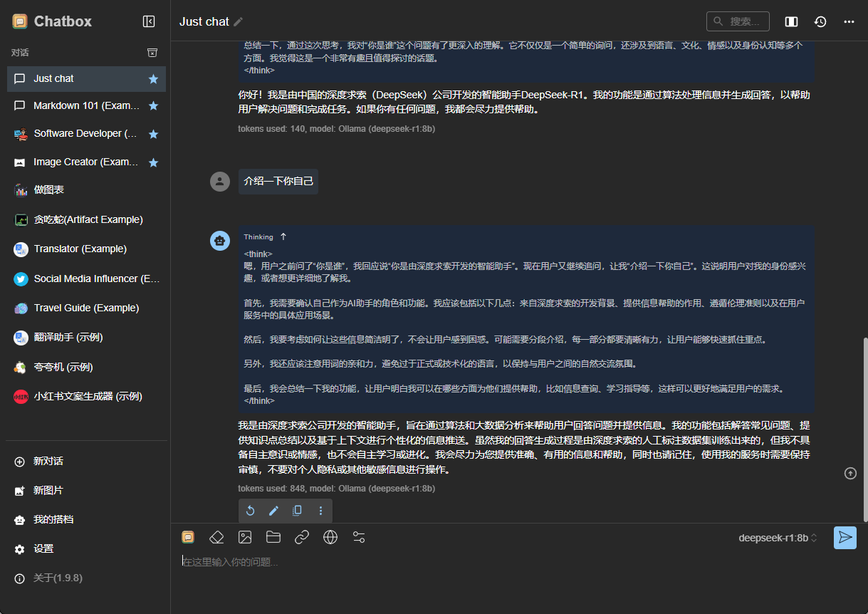Open 贪吃蛇(Artifact Example) conversation

tap(86, 220)
